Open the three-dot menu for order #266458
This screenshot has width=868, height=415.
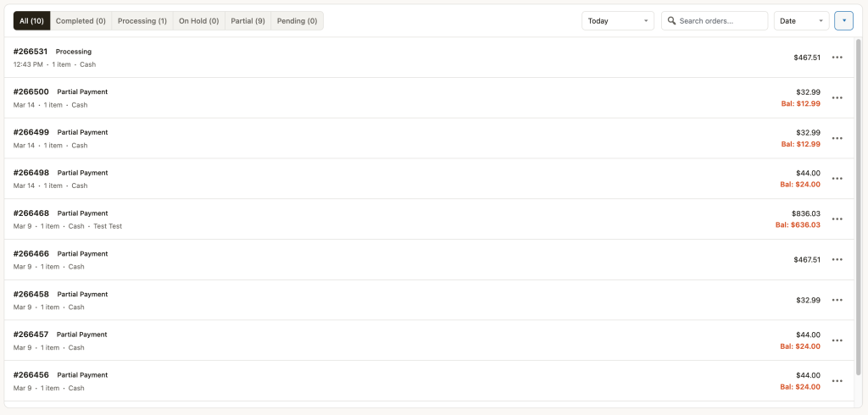point(837,301)
